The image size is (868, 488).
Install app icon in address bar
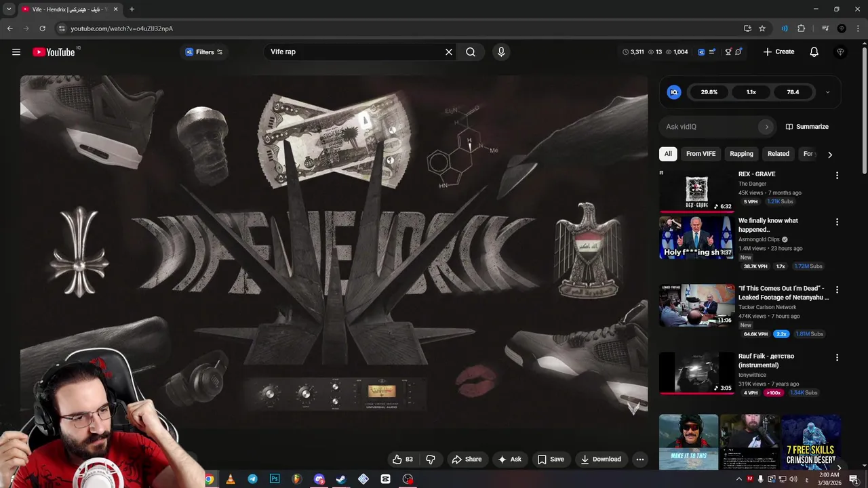[x=747, y=28]
